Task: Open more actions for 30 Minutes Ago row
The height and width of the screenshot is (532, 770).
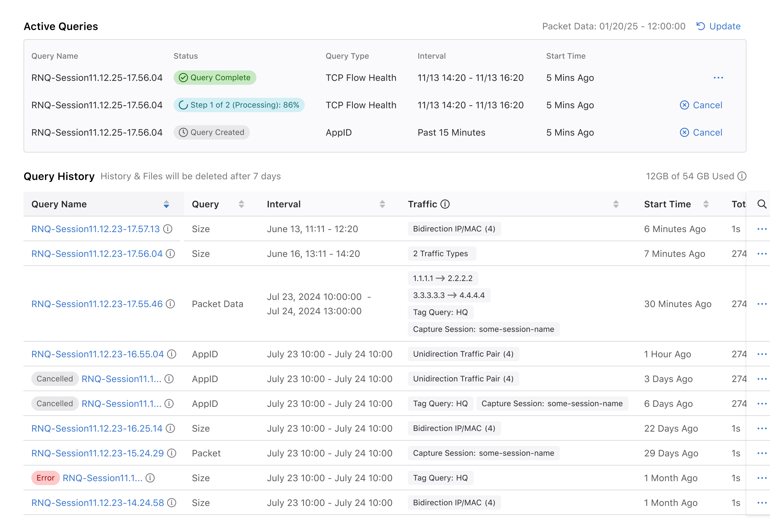Action: pyautogui.click(x=762, y=304)
